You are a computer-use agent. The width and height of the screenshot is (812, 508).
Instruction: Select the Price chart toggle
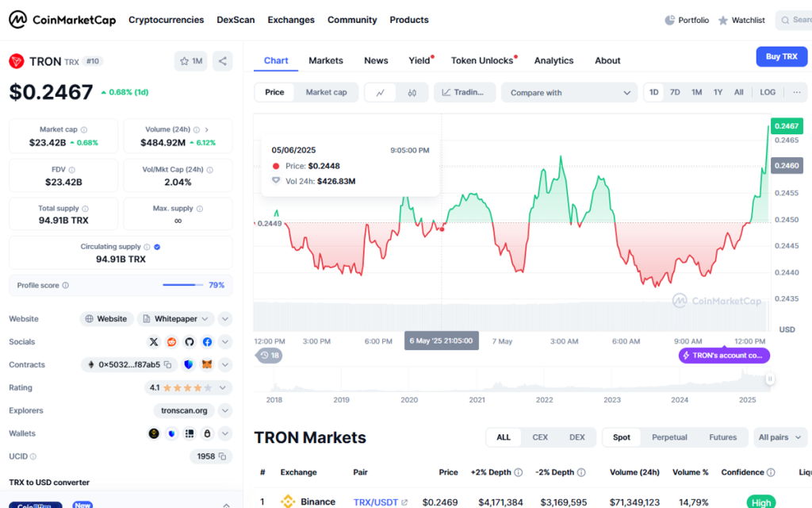(x=274, y=92)
